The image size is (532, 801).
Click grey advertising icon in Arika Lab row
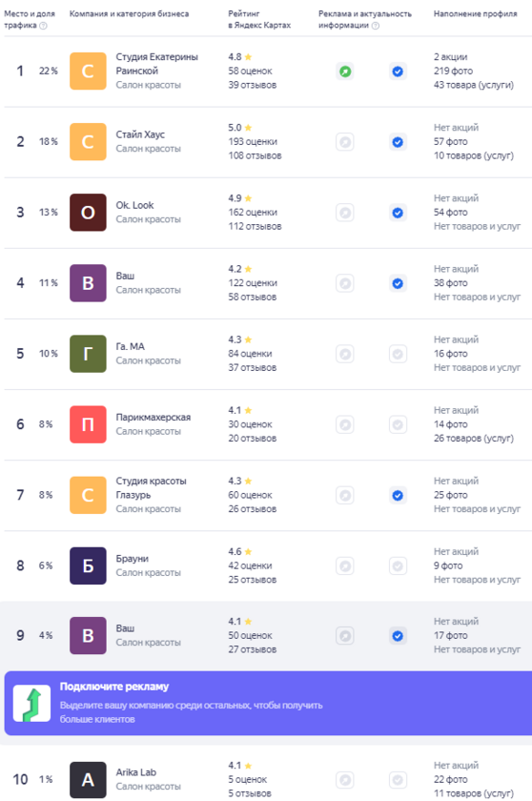345,780
